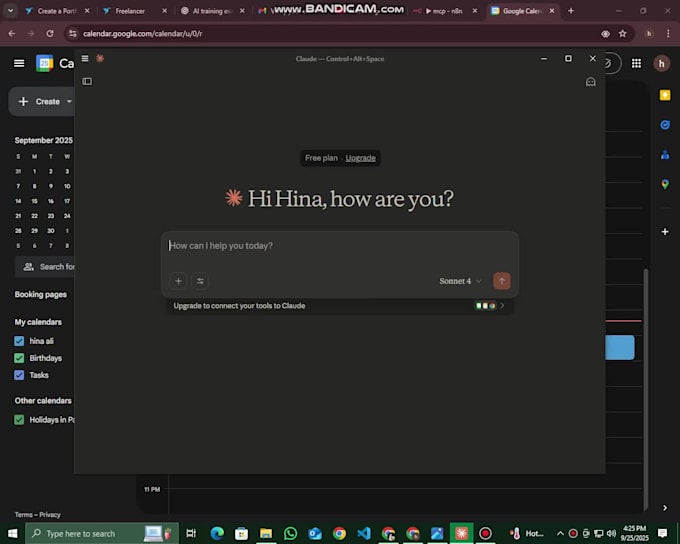680x544 pixels.
Task: Toggle the 'hina ali' calendar checkbox
Action: 19,341
